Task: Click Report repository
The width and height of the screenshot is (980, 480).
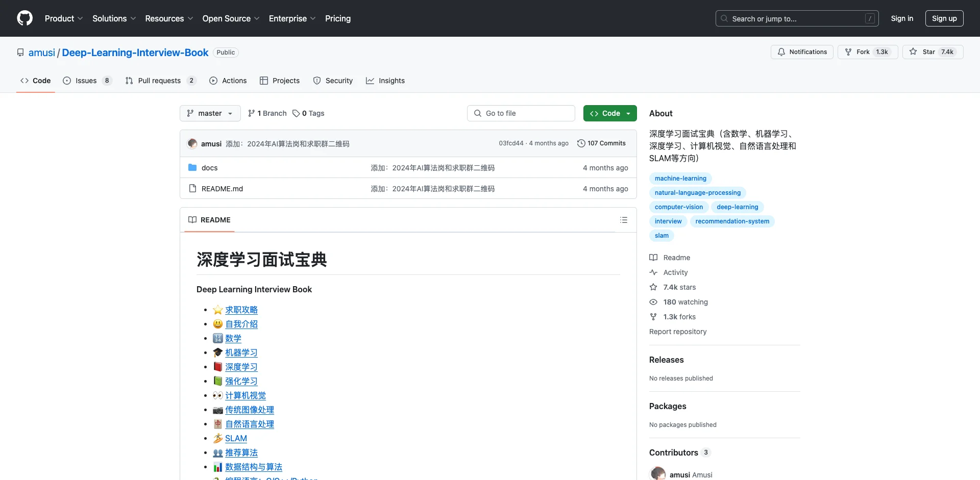Action: click(678, 332)
